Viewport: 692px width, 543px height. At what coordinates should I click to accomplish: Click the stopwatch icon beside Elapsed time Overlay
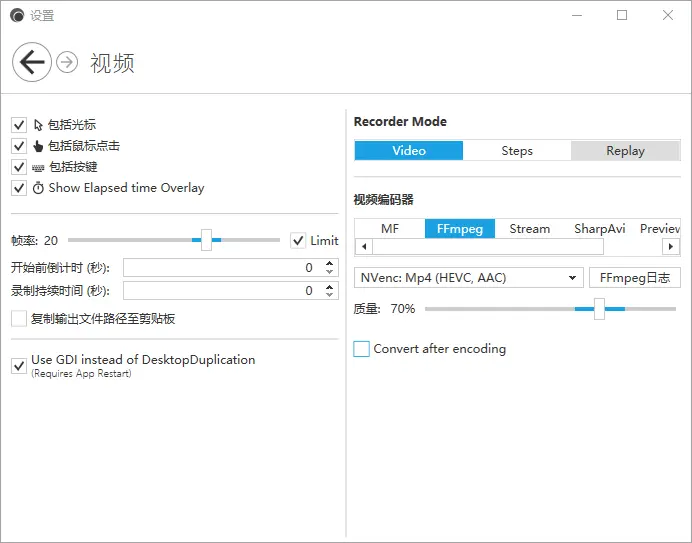pos(38,188)
